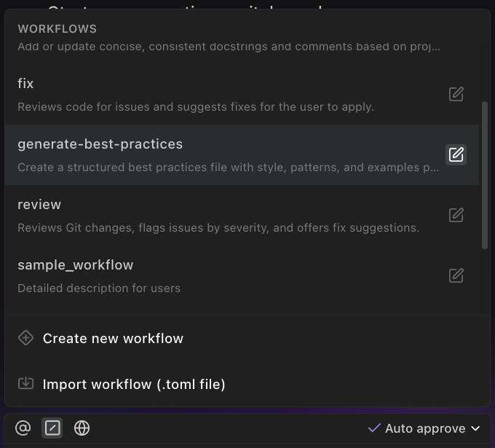Screen dimensions: 495x448
Task: Open the Auto approve dropdown
Action: (424, 428)
